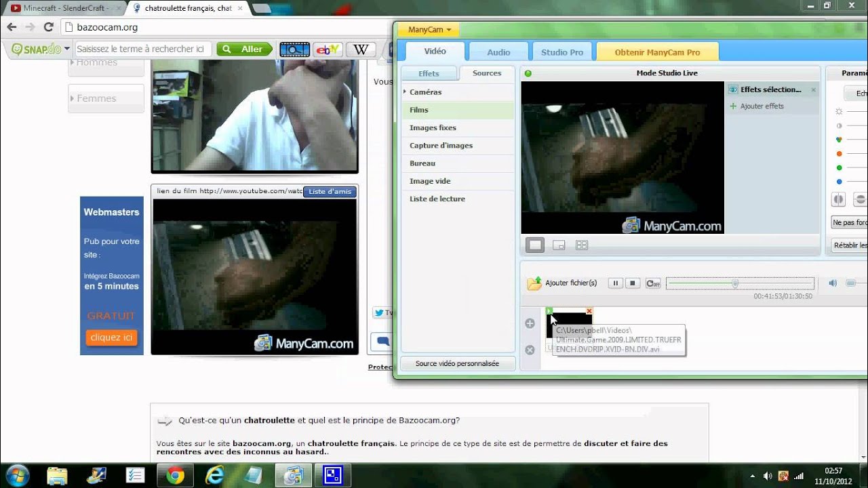Screen dimensions: 868x488
Task: Click the eBay toolbar icon
Action: click(x=328, y=49)
